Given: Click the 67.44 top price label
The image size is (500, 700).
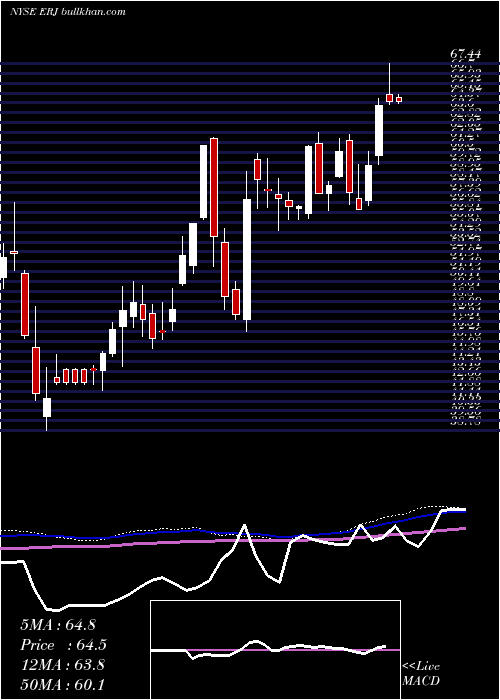Looking at the screenshot, I should click(x=465, y=54).
